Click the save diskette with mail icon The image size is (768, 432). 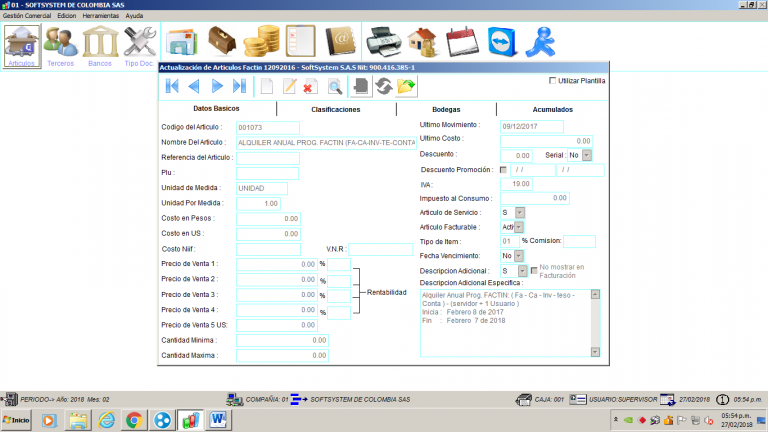pyautogui.click(x=182, y=42)
